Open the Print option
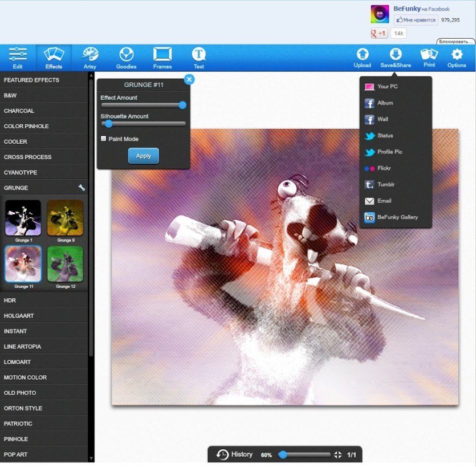This screenshot has width=476, height=467. [429, 58]
